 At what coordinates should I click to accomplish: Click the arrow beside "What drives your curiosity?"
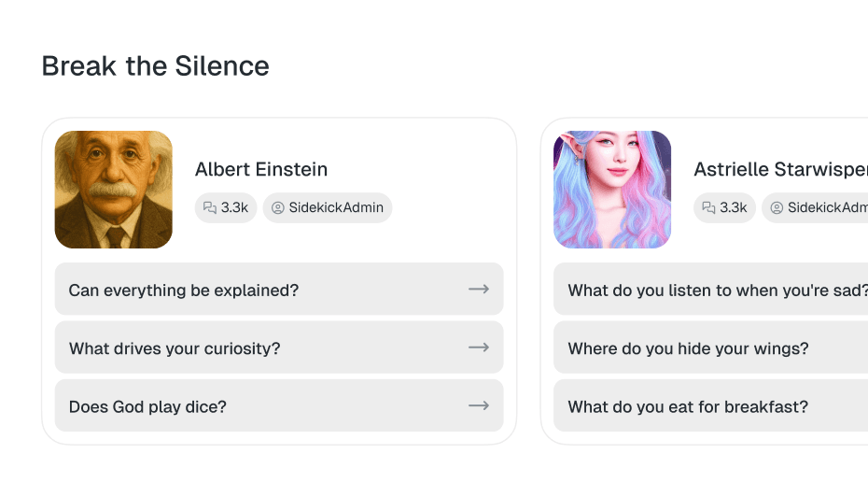click(x=479, y=347)
